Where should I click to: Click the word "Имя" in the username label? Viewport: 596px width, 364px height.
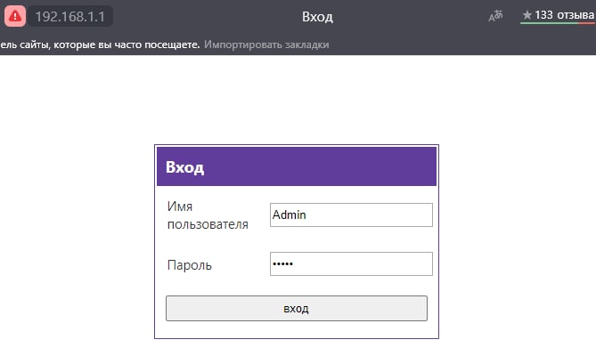tap(179, 206)
